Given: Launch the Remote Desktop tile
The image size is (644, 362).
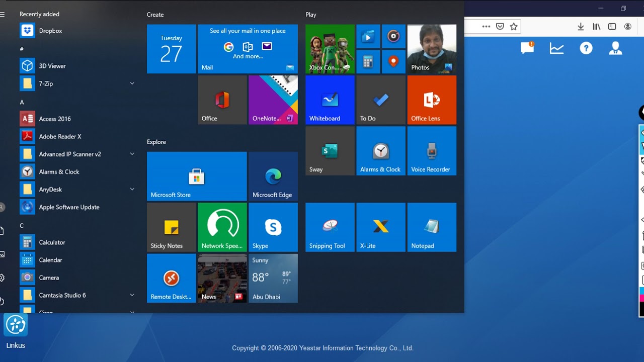Looking at the screenshot, I should click(171, 278).
